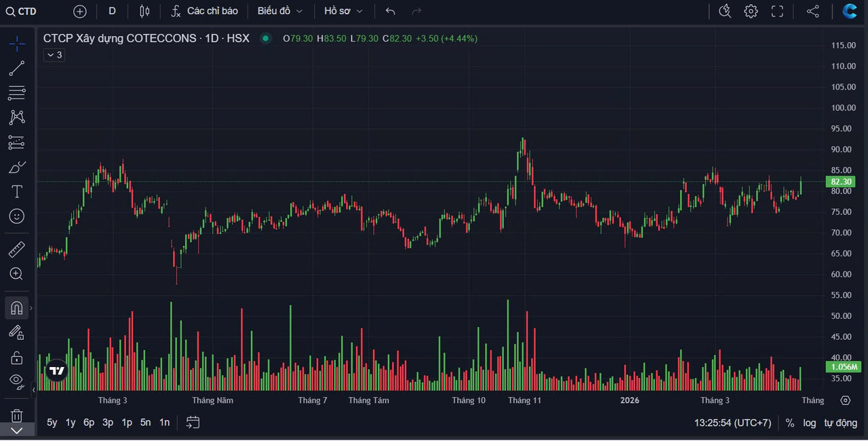This screenshot has height=441, width=868.
Task: Open chart settings gear icon
Action: point(751,11)
